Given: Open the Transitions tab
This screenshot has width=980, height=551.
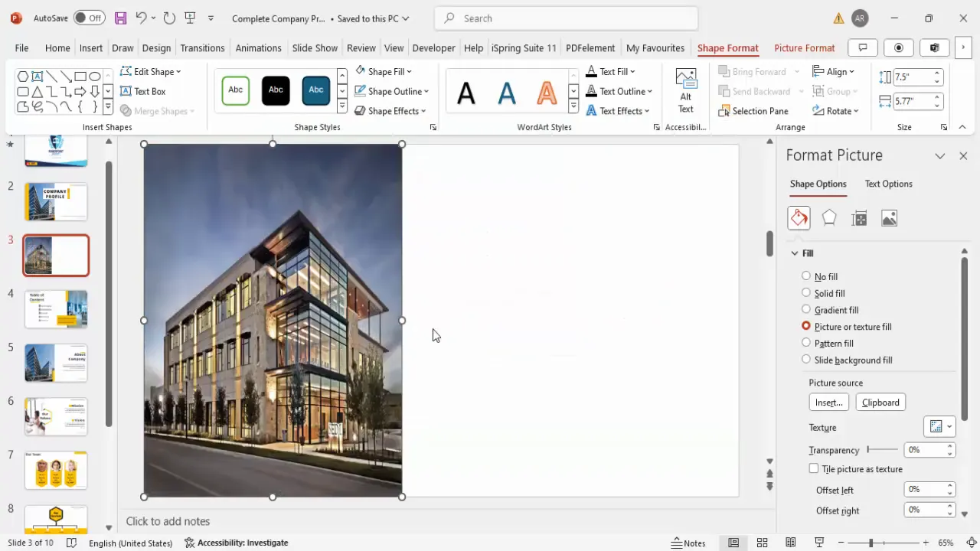Looking at the screenshot, I should 202,47.
